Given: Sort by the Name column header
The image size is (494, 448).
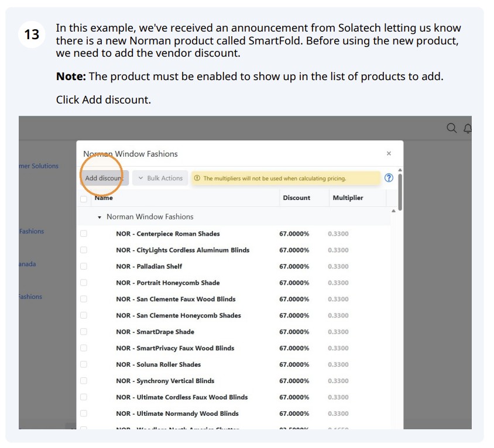Looking at the screenshot, I should [104, 198].
